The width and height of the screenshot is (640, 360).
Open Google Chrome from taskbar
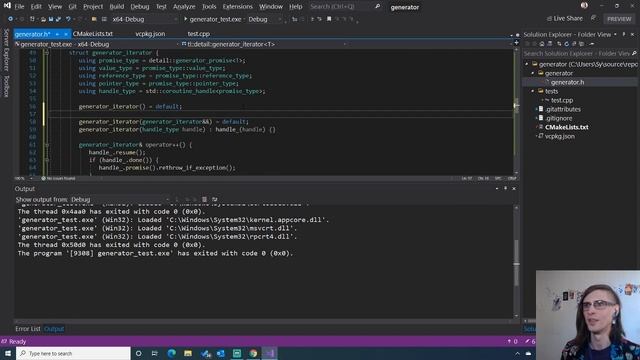pos(253,353)
